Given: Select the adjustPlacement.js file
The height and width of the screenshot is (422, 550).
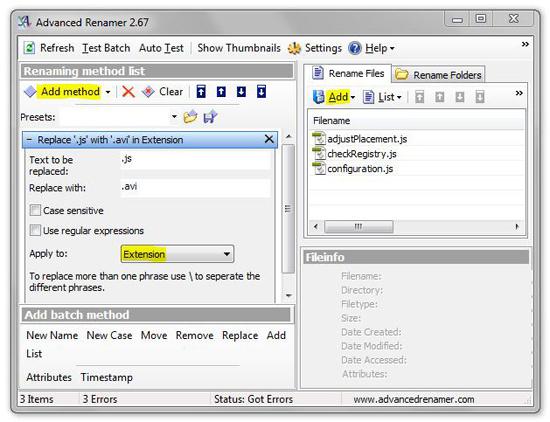Looking at the screenshot, I should [367, 139].
